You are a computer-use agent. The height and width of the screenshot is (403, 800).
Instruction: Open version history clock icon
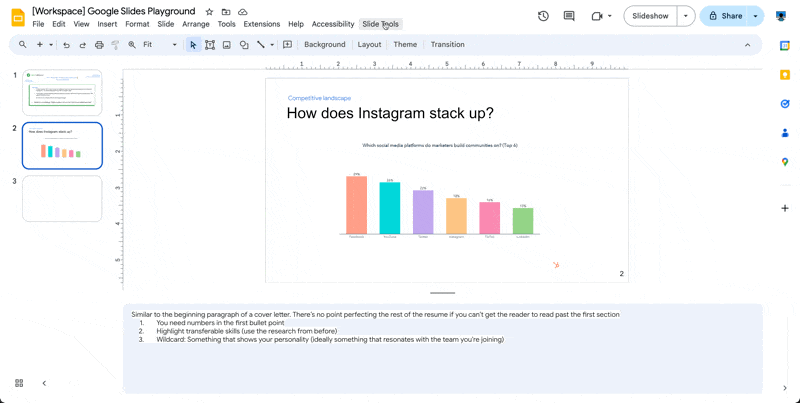point(543,16)
